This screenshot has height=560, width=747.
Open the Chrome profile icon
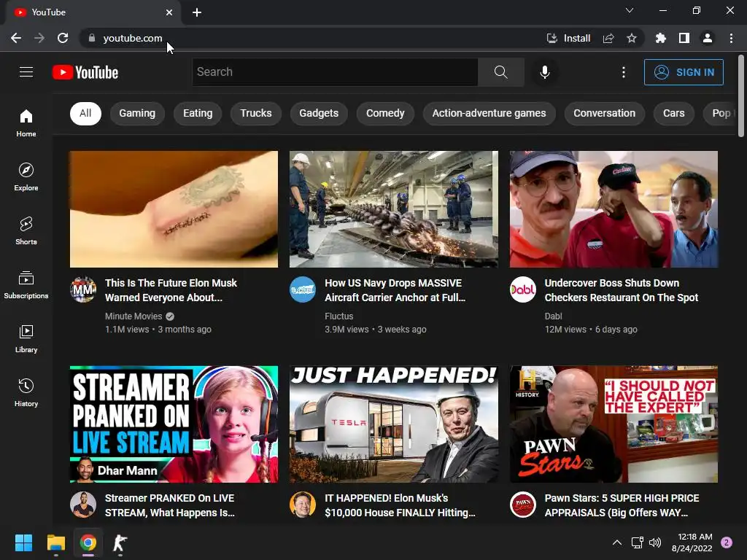coord(708,38)
